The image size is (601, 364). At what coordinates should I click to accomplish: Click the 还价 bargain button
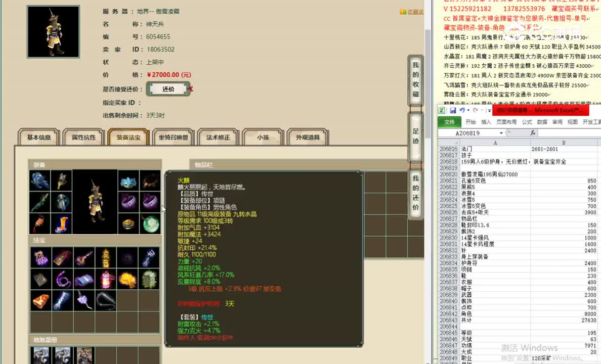point(168,89)
